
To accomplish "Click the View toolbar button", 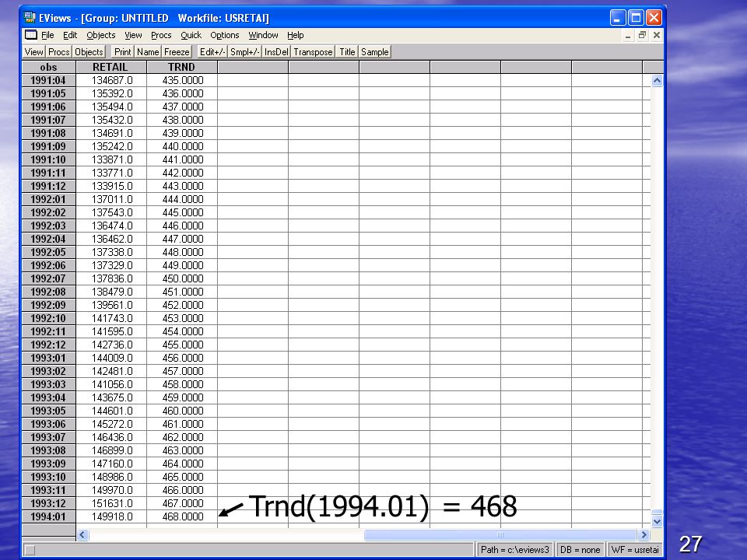I will [x=33, y=52].
